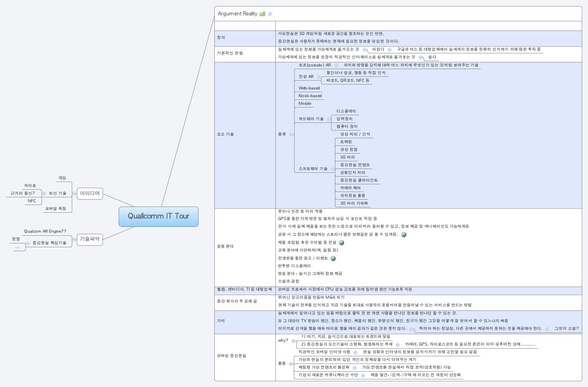Collapse the 종류 branch
This screenshot has height=387, width=588.
coord(292,134)
